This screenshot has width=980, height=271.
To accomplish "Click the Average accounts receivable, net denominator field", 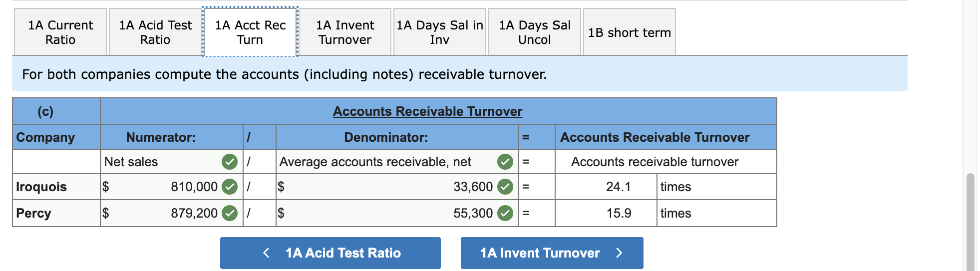I will coord(397,162).
